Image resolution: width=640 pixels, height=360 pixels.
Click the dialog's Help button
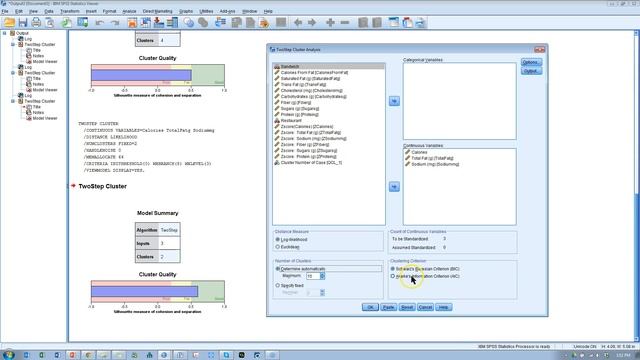point(444,307)
